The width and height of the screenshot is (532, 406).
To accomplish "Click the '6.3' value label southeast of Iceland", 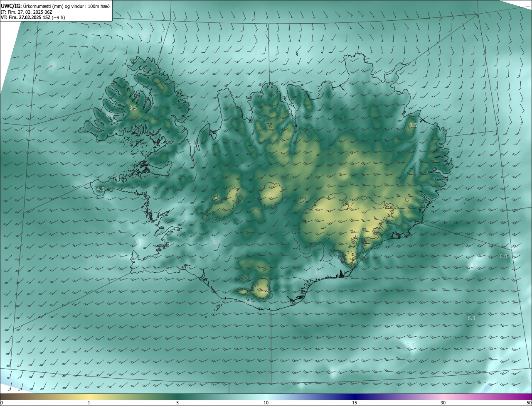I will [x=471, y=318].
